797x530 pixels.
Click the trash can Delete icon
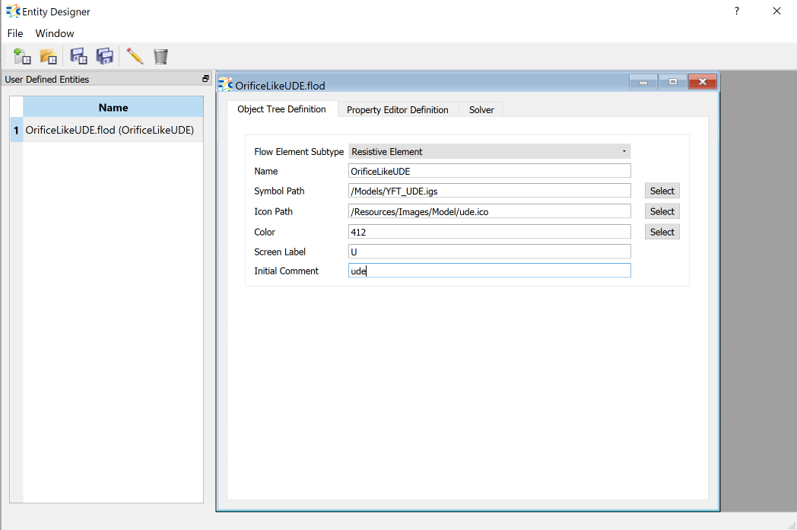point(161,57)
